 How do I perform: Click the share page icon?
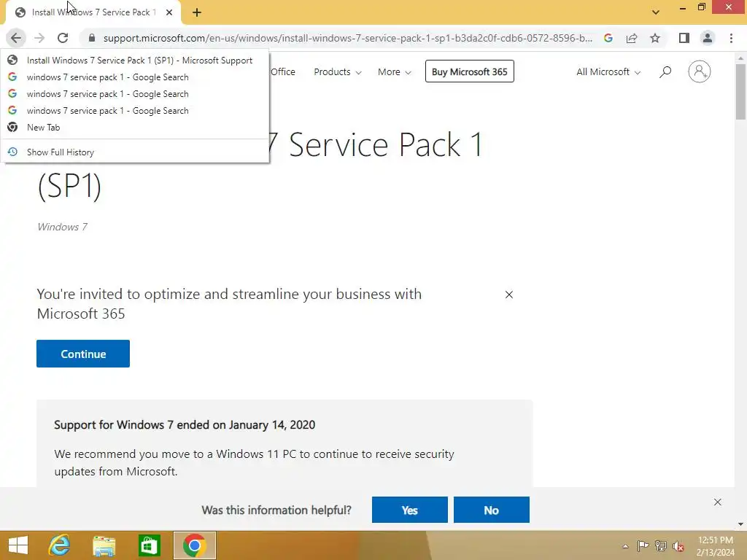(x=632, y=38)
